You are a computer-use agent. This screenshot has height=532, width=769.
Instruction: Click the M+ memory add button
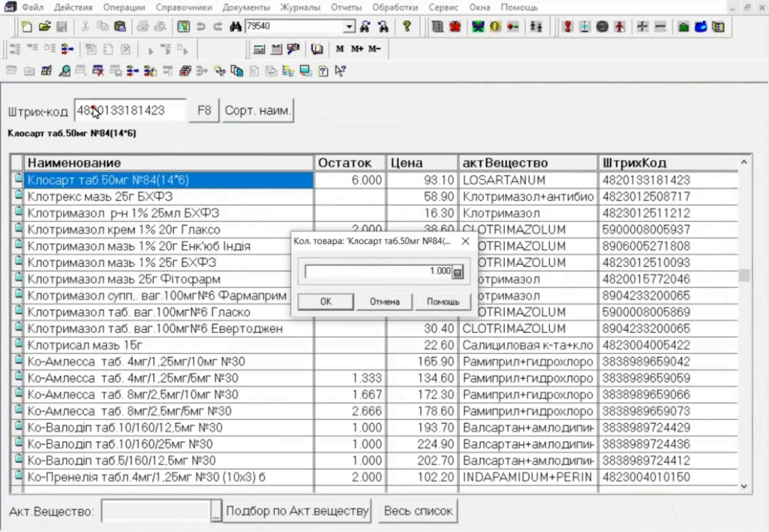(357, 49)
